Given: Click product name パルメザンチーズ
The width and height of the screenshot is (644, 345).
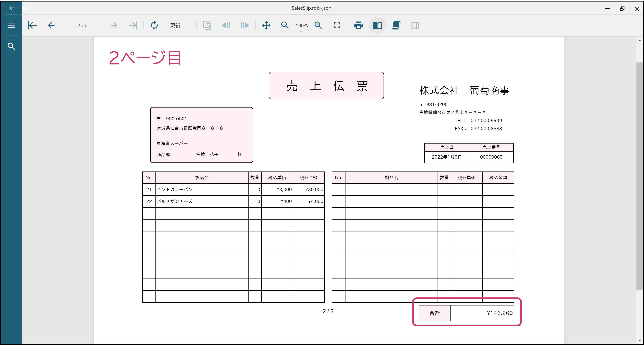Looking at the screenshot, I should tap(174, 201).
